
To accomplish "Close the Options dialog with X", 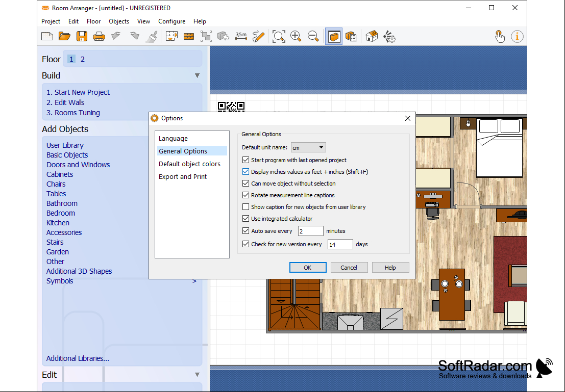I will tap(407, 118).
